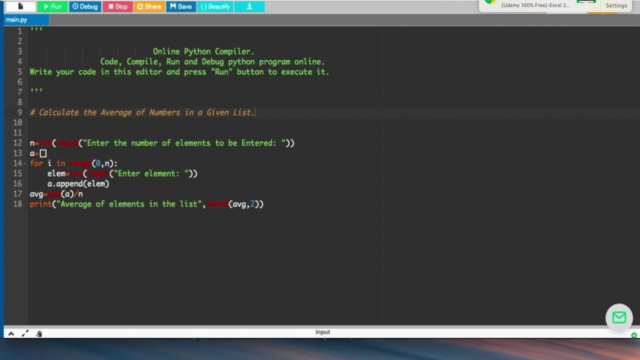Click the Udemy Excel browser tab

(x=535, y=5)
